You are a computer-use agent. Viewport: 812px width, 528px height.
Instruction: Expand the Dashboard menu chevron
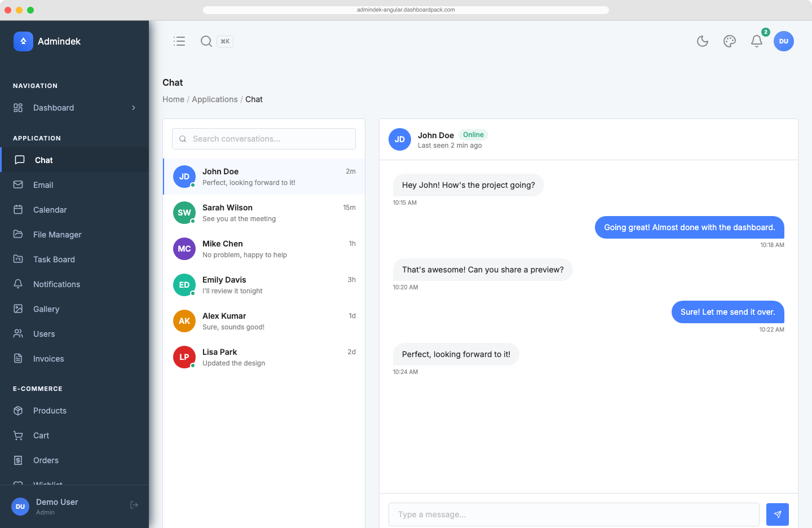[x=134, y=108]
